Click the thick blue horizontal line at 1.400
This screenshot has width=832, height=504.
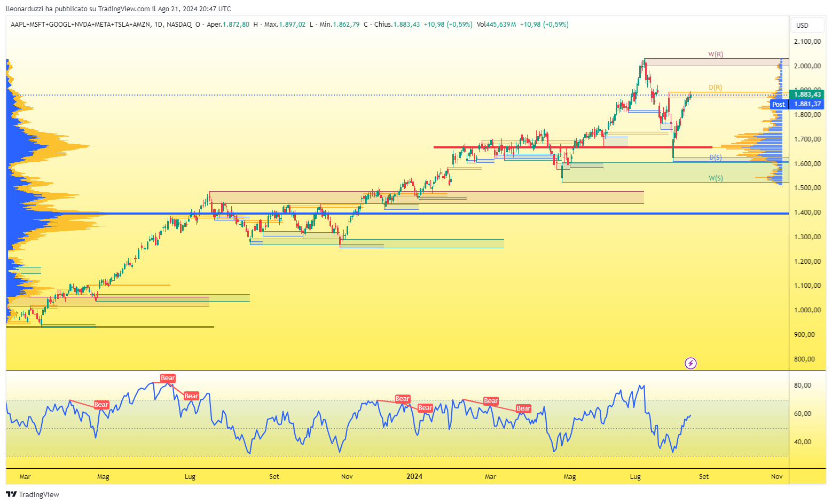click(x=397, y=214)
